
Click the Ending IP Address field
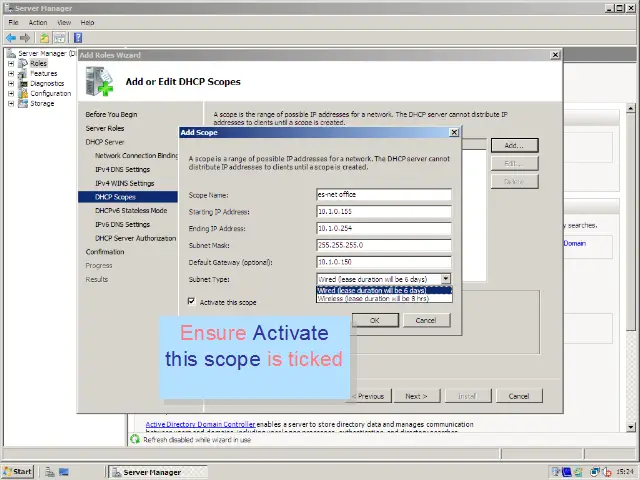tap(384, 228)
